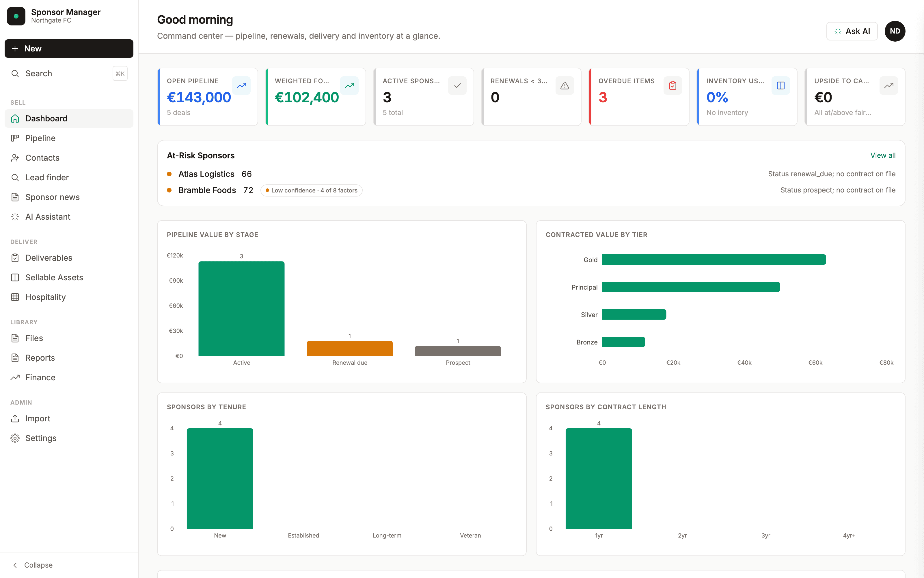Open the ND user avatar
This screenshot has height=578, width=924.
(895, 31)
